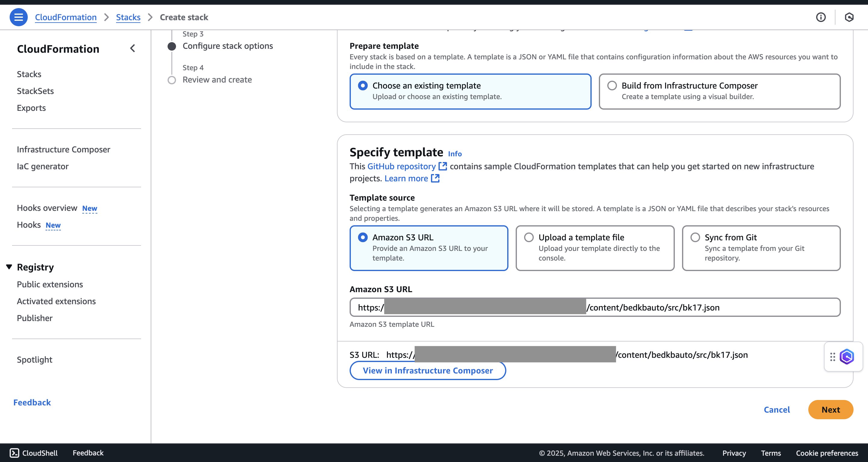Click the CloudShell terminal icon

click(14, 453)
